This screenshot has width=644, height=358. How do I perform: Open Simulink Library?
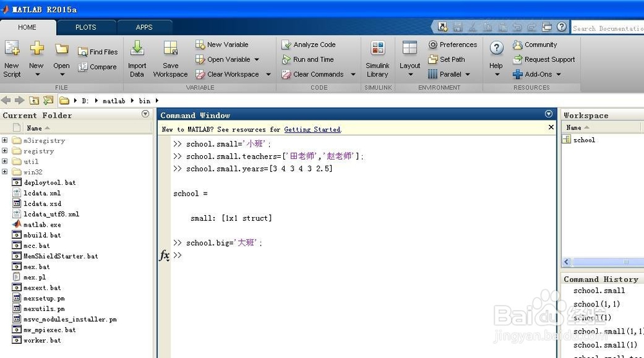[377, 59]
